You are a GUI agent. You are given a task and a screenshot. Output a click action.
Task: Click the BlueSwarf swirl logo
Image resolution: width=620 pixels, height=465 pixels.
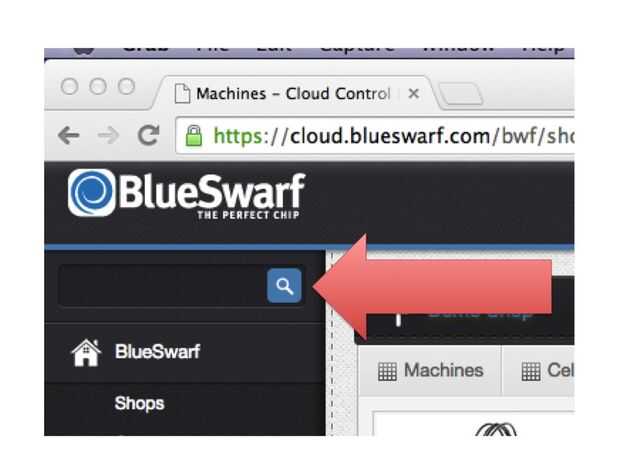coord(91,193)
